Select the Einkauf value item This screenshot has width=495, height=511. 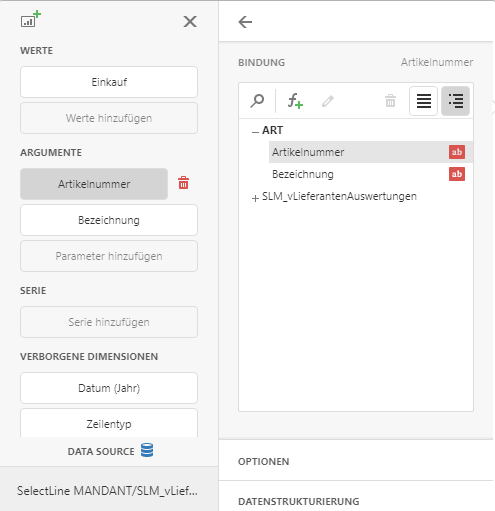coord(109,82)
